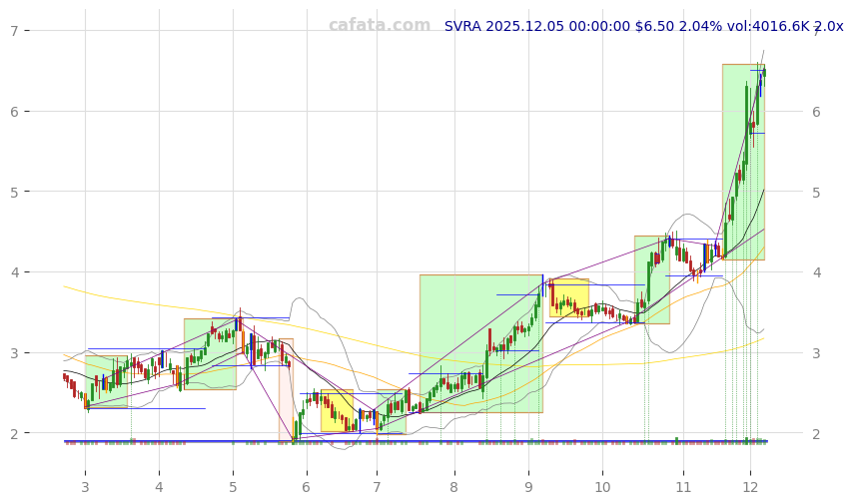Click the left y-axis label 2
Image resolution: width=854 pixels, height=504 pixels.
(x=14, y=434)
